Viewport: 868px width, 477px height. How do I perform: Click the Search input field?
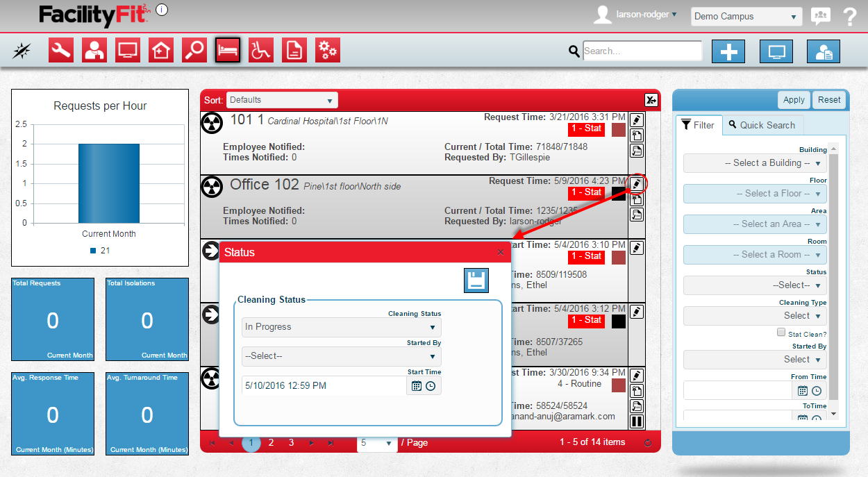[642, 51]
